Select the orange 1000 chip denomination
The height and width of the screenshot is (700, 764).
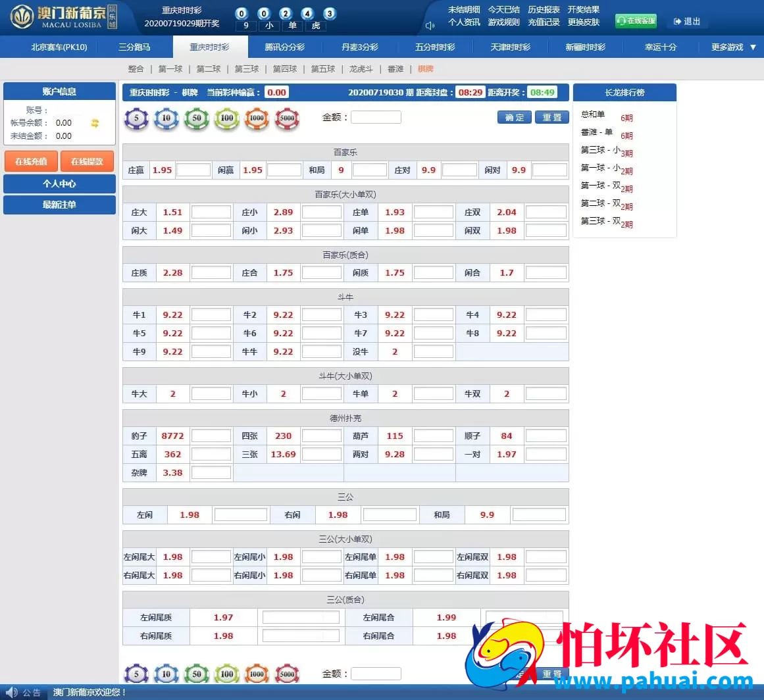tap(257, 120)
